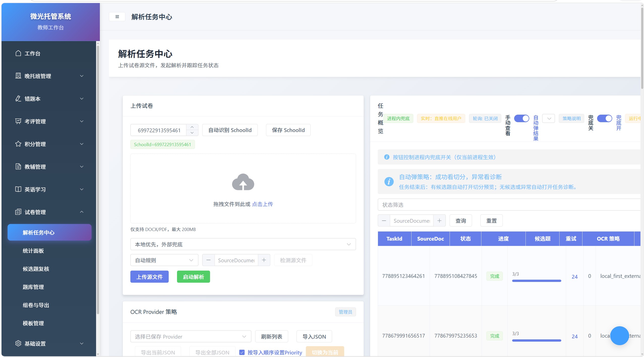Click the info icon beside 按钮控制进程内兜底开关

click(387, 157)
